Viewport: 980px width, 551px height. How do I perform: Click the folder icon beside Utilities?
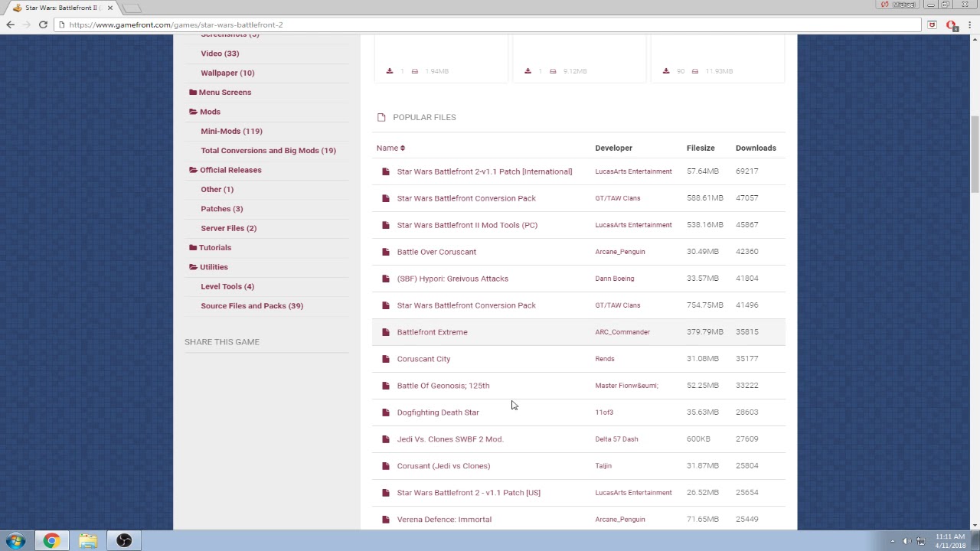pyautogui.click(x=193, y=267)
